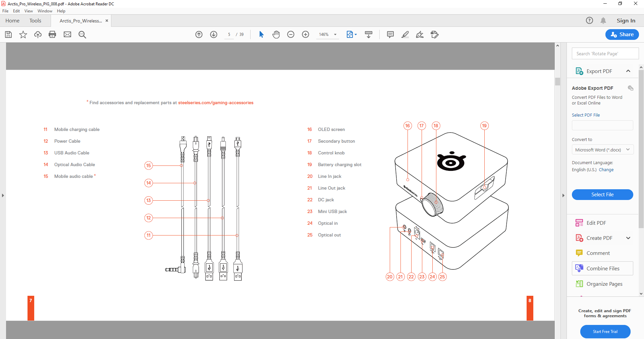Select the Highlight text pen tool

click(405, 35)
